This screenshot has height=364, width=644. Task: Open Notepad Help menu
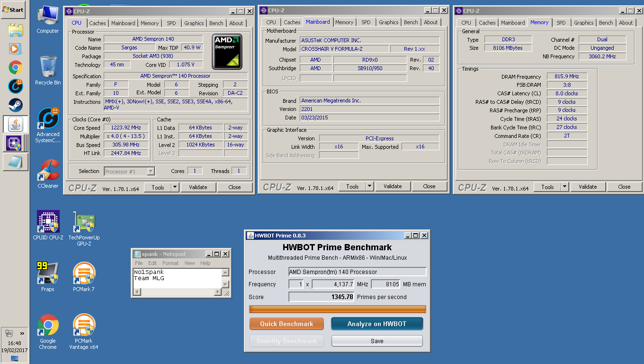pos(205,263)
